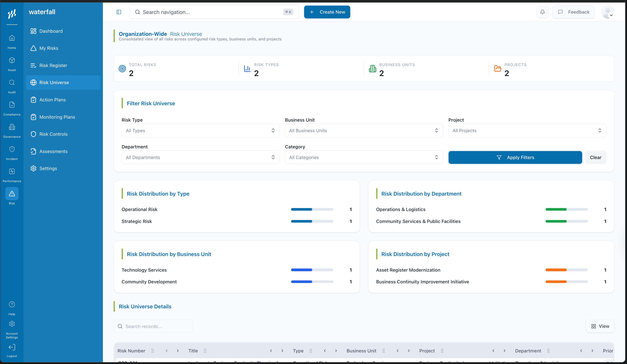627x364 pixels.
Task: Click the Technology Services progress bar
Action: pos(312,270)
